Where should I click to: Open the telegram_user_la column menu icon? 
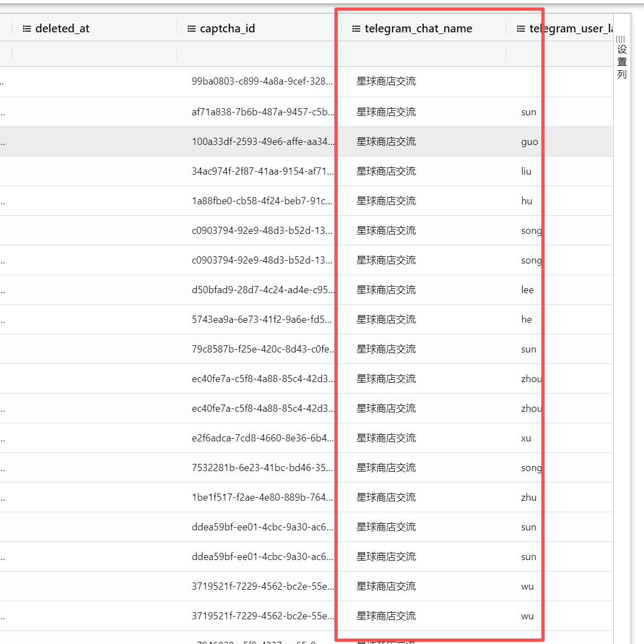point(521,29)
